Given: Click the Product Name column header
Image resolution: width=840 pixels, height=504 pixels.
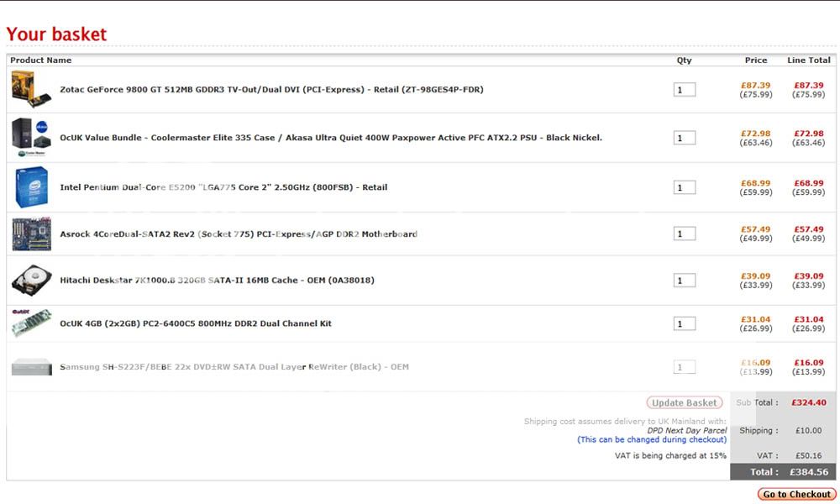Looking at the screenshot, I should tap(40, 60).
